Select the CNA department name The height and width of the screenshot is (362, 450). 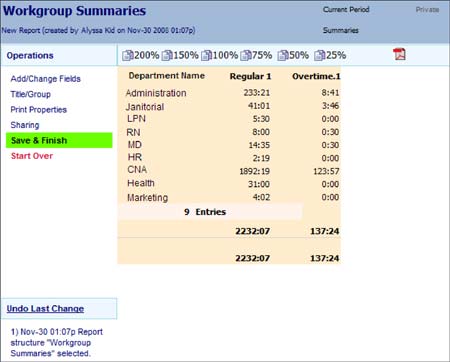137,169
